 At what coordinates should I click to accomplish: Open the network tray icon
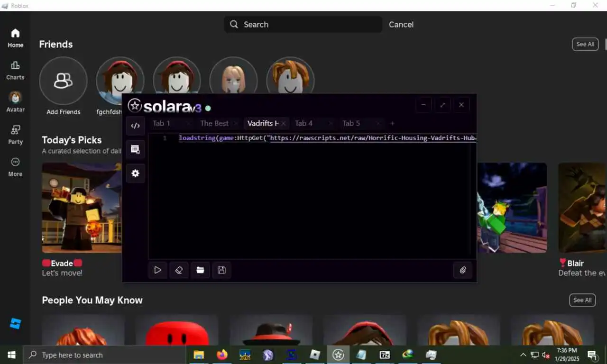click(534, 355)
